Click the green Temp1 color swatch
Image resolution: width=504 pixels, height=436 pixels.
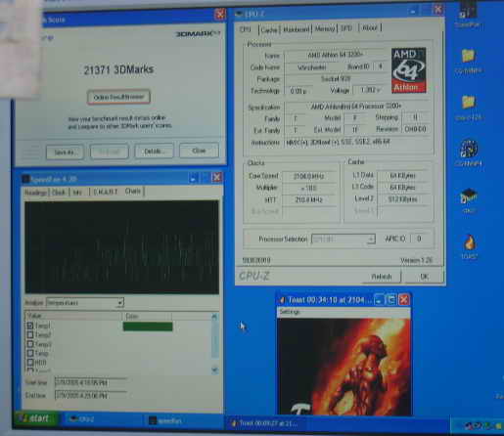click(x=148, y=327)
